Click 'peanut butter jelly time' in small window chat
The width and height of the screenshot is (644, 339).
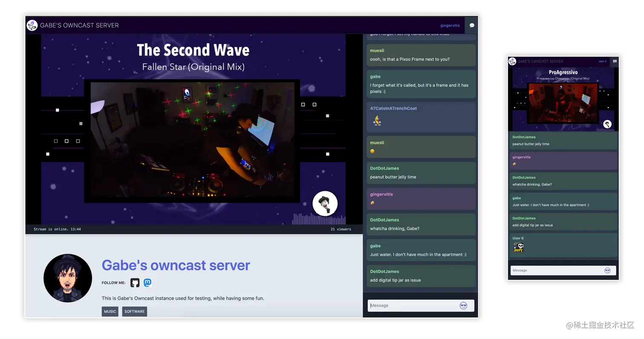point(563,141)
